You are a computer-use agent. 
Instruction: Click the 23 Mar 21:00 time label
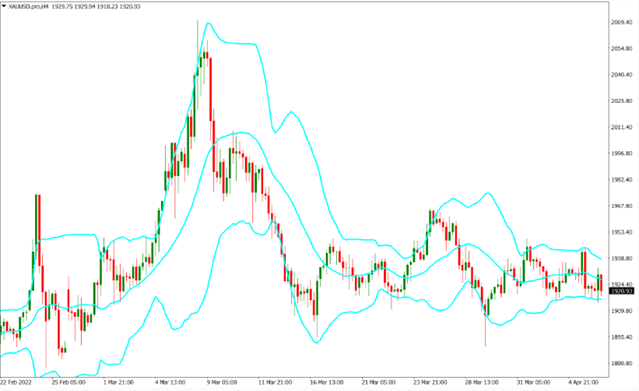click(x=430, y=382)
